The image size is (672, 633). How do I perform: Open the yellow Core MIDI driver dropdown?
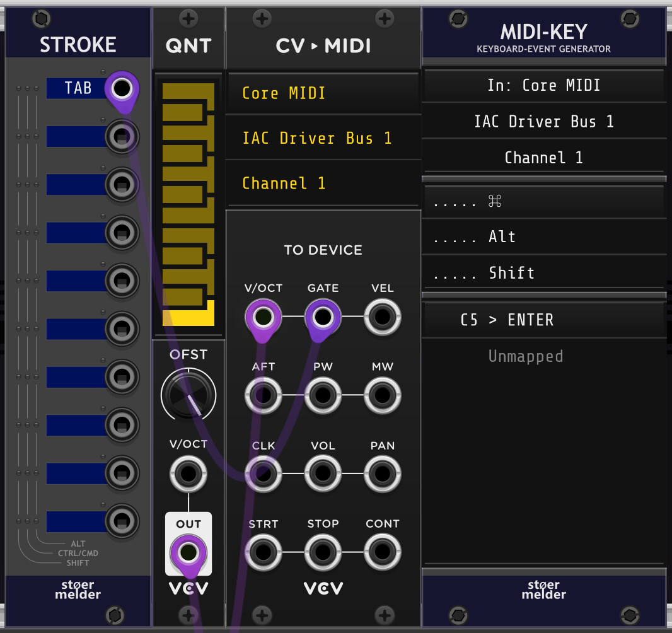coord(323,93)
